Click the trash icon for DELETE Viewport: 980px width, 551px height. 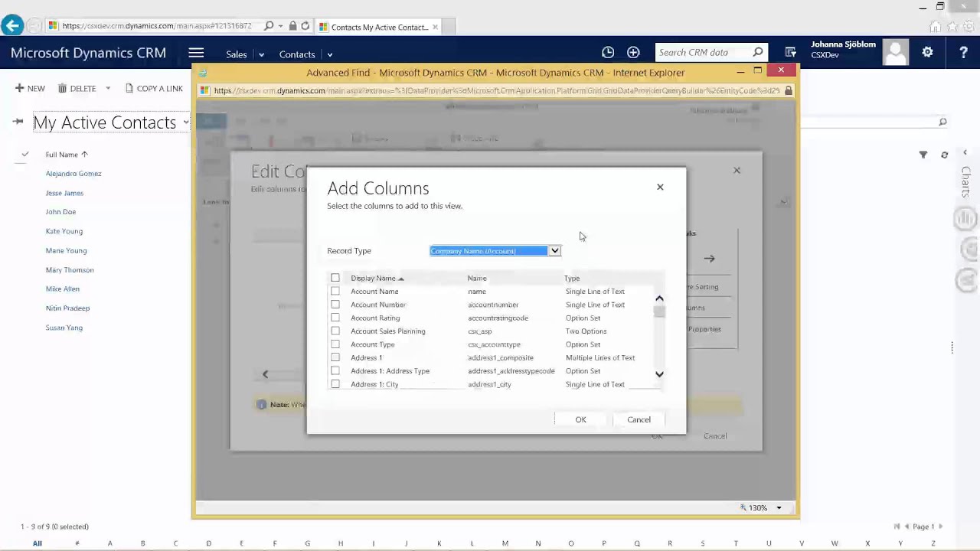point(62,88)
